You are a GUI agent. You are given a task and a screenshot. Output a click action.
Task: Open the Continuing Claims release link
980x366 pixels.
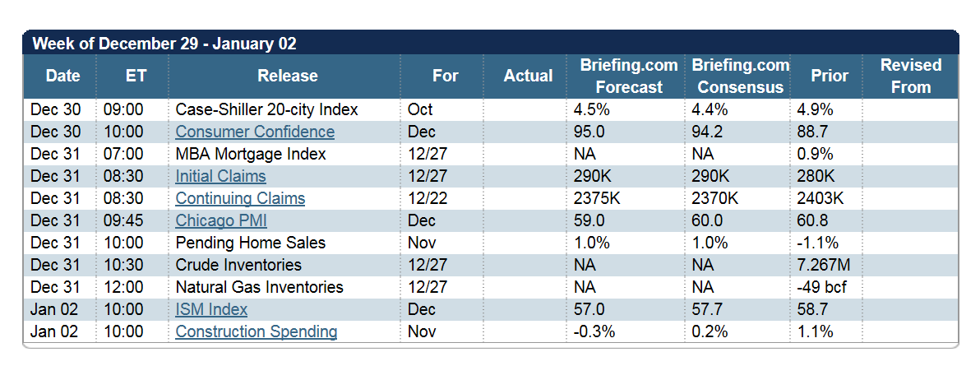240,198
